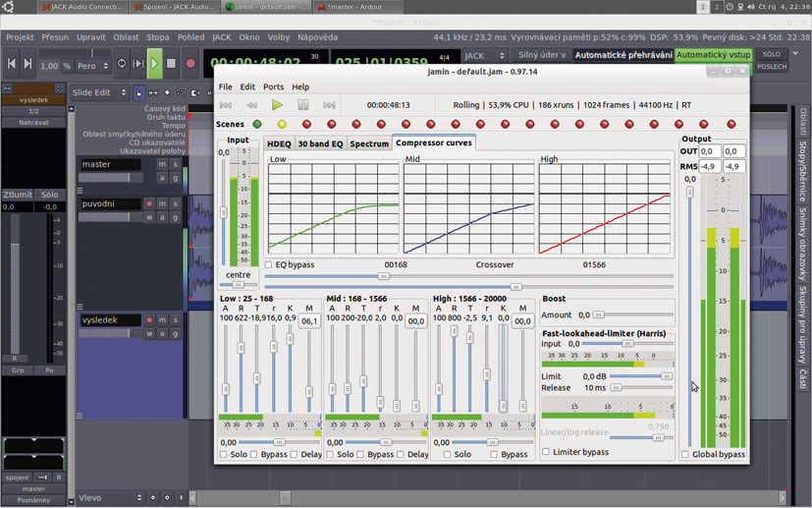Screen dimensions: 812x508
Task: Click JAMin rewind button
Action: pos(251,105)
